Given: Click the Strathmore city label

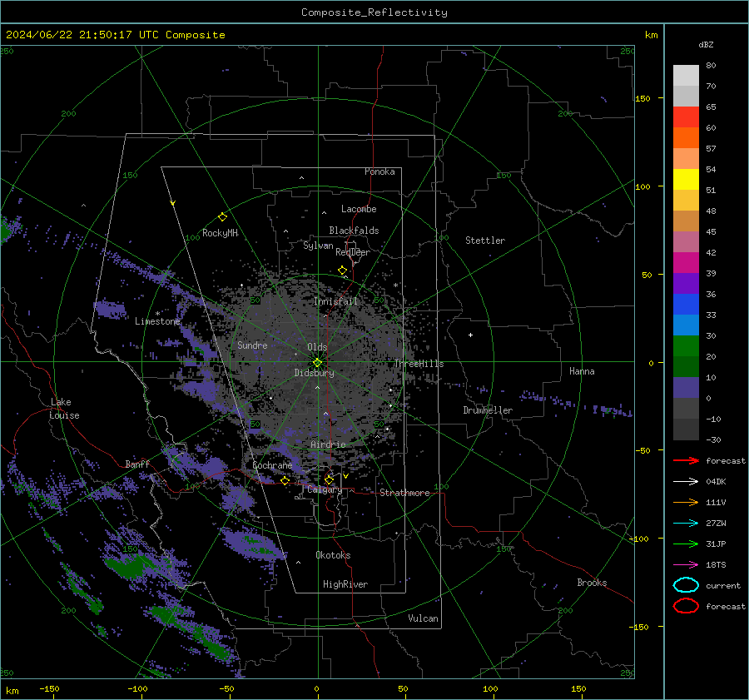Looking at the screenshot, I should click(404, 493).
